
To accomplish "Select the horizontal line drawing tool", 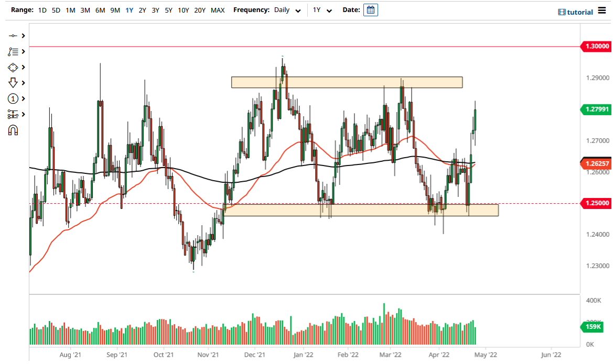I will pos(13,36).
